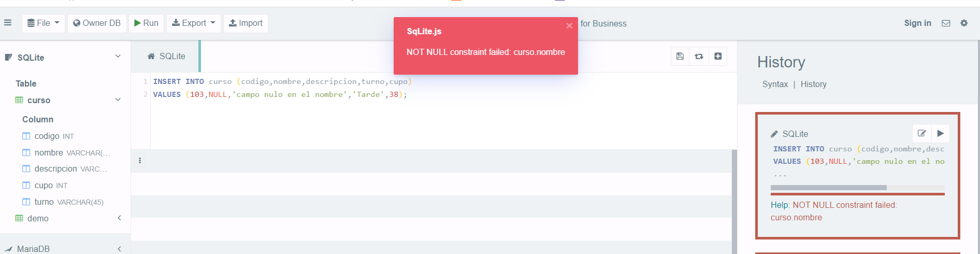Screen dimensions: 980x254
Task: Select the nombre VARCHAR column
Action: pos(72,152)
